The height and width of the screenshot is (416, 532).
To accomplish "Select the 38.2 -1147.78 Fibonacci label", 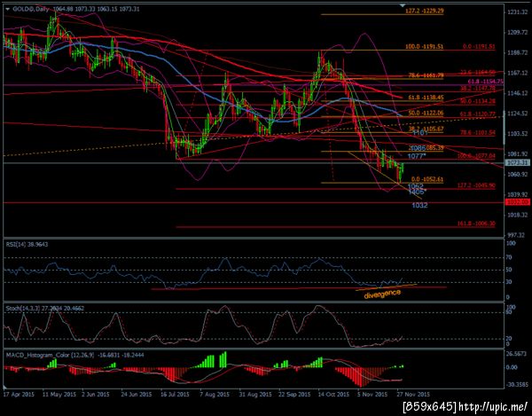I will (x=477, y=88).
